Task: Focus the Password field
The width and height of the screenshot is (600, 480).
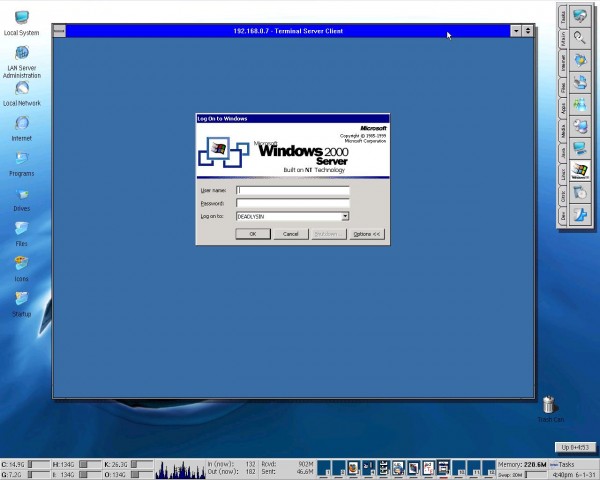Action: 293,203
